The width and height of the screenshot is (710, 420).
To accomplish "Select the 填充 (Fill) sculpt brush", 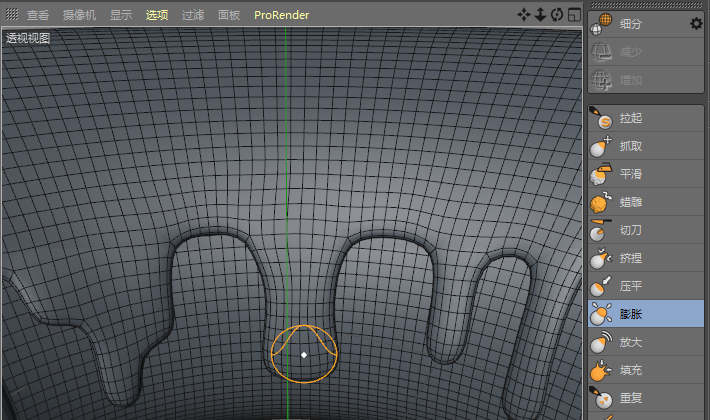I will 630,370.
